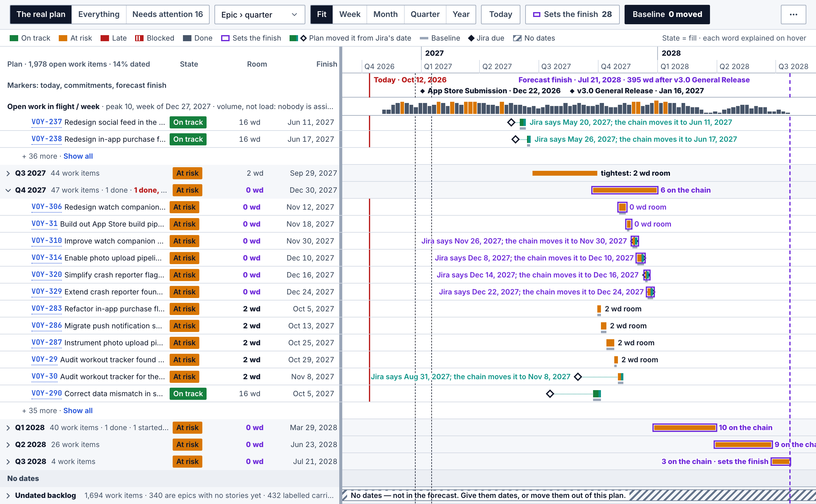Open the three-dot more options menu

point(793,14)
